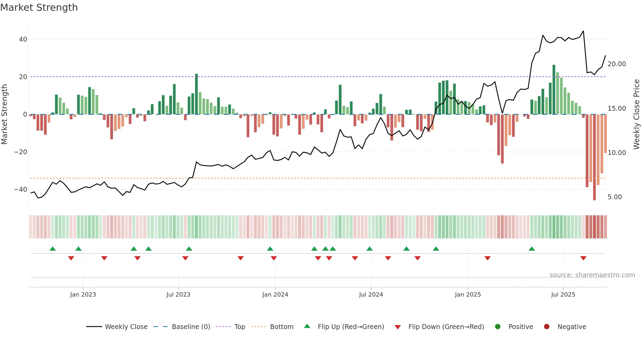Click the chart title Market Strength
This screenshot has width=644, height=362.
[39, 8]
